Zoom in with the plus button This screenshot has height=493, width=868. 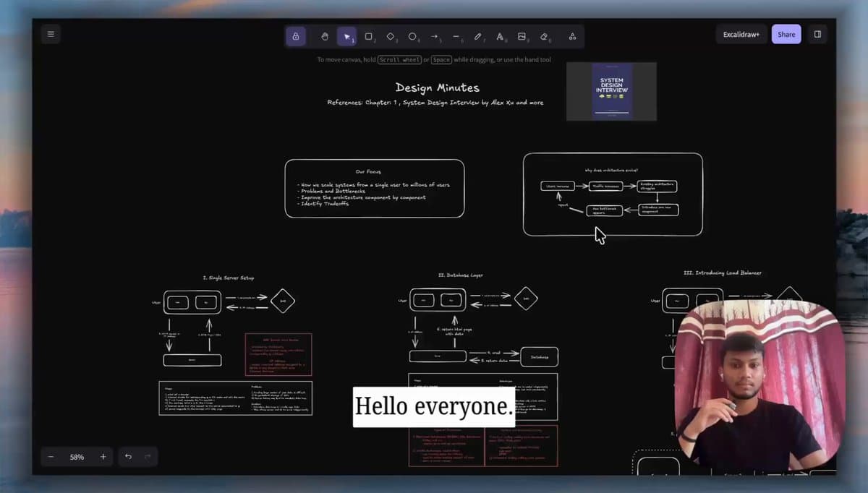pos(103,457)
